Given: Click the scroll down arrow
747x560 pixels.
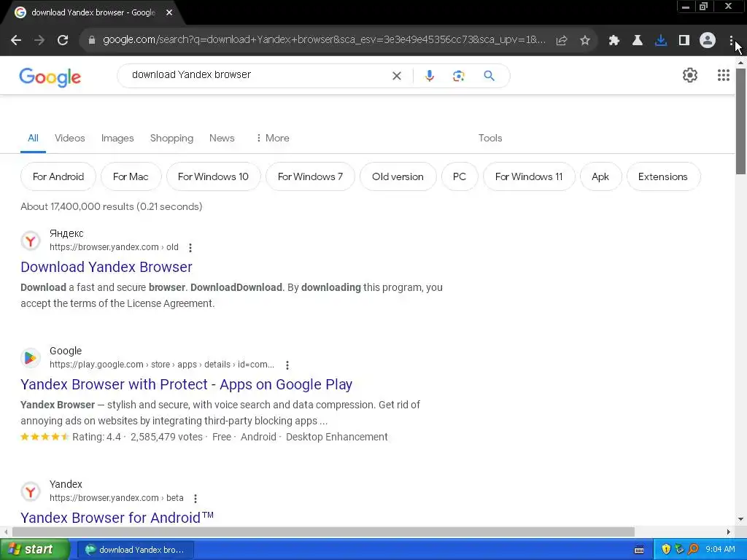Looking at the screenshot, I should [740, 519].
